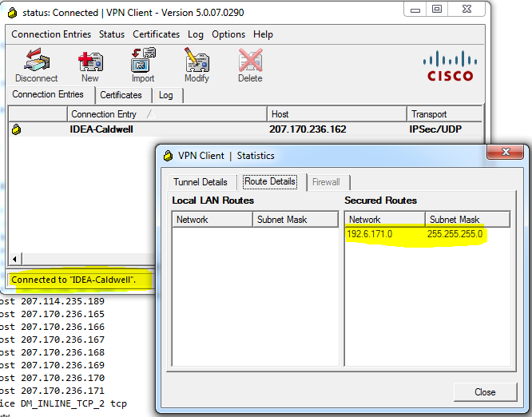Click the Transport column header
This screenshot has height=417, width=532.
[445, 114]
